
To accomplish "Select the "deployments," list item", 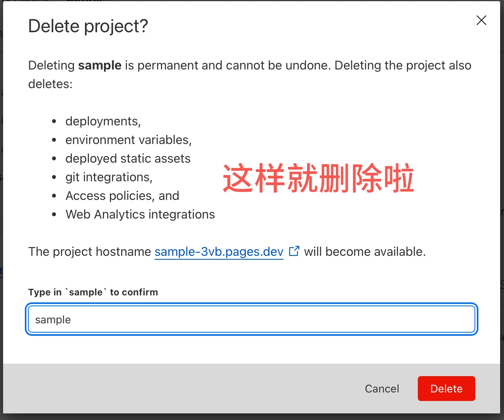I will point(103,121).
